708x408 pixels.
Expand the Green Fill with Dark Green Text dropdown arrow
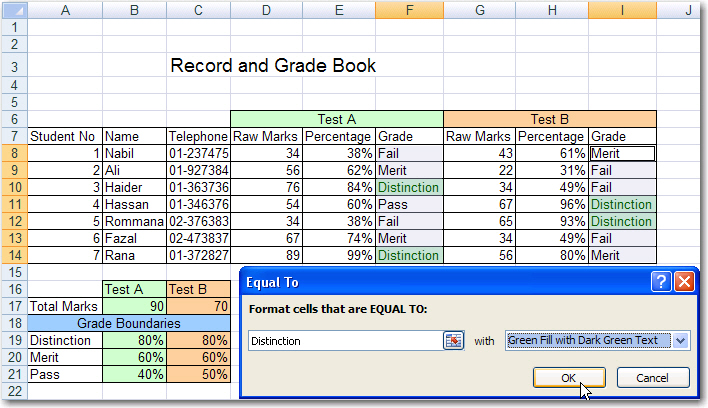click(x=680, y=341)
